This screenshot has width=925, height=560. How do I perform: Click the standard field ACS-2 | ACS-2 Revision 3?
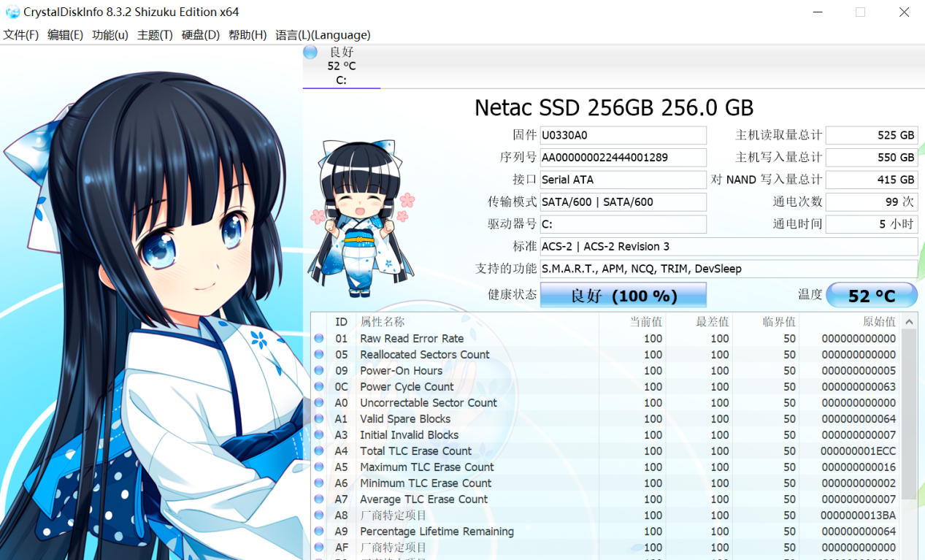point(729,247)
